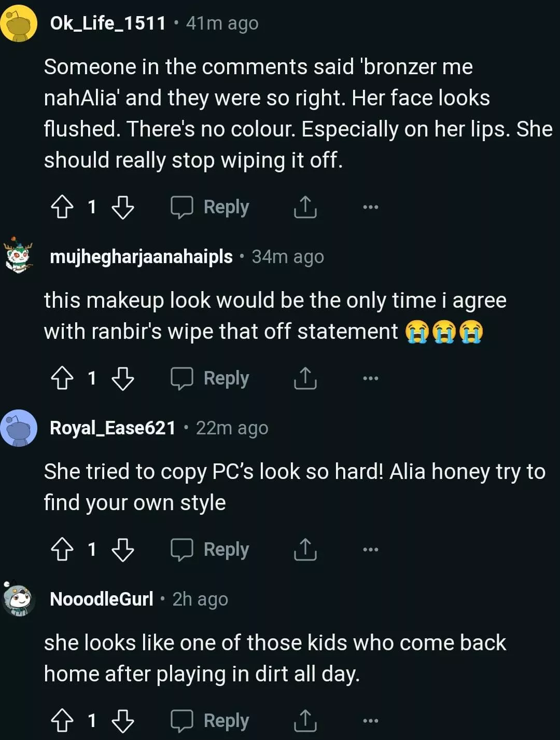Upvote Ok_Life_1511's comment
The height and width of the screenshot is (740, 560).
pos(62,207)
